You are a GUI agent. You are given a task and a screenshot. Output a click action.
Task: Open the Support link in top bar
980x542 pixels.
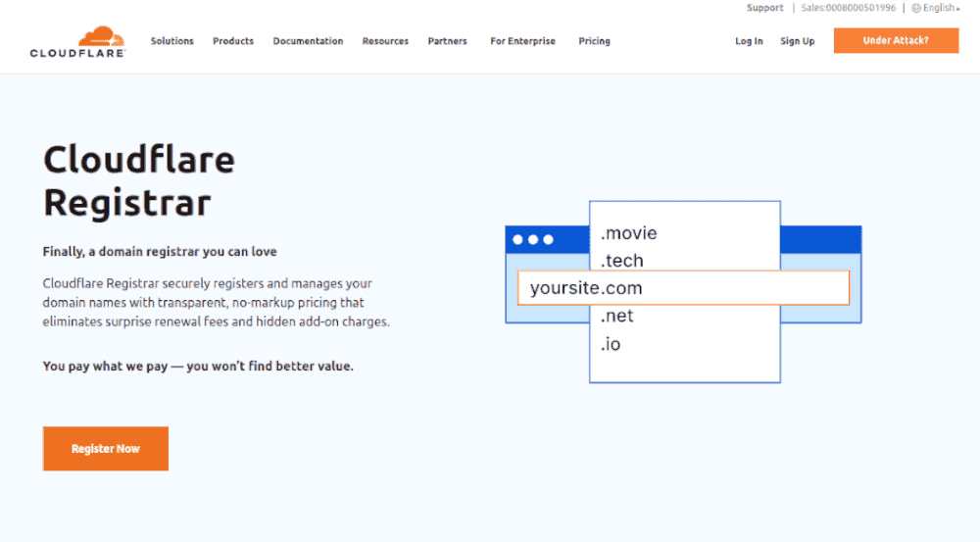tap(764, 8)
